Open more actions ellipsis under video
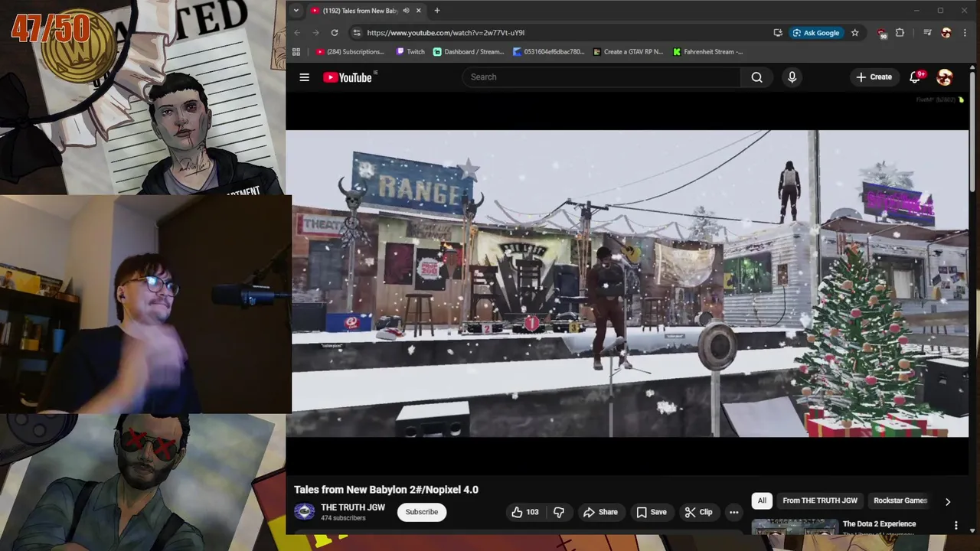 point(733,512)
